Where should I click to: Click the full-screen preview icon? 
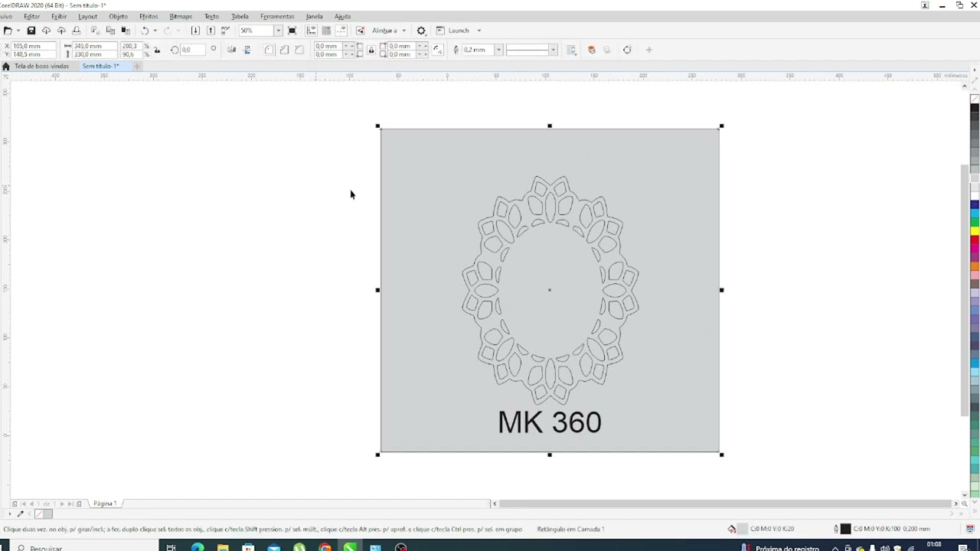(x=292, y=31)
